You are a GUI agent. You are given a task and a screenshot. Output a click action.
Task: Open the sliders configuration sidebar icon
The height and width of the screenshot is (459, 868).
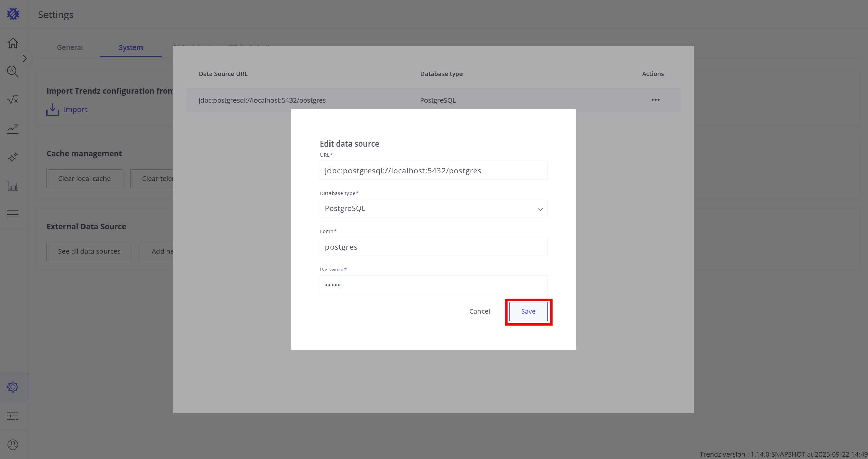coord(13,416)
